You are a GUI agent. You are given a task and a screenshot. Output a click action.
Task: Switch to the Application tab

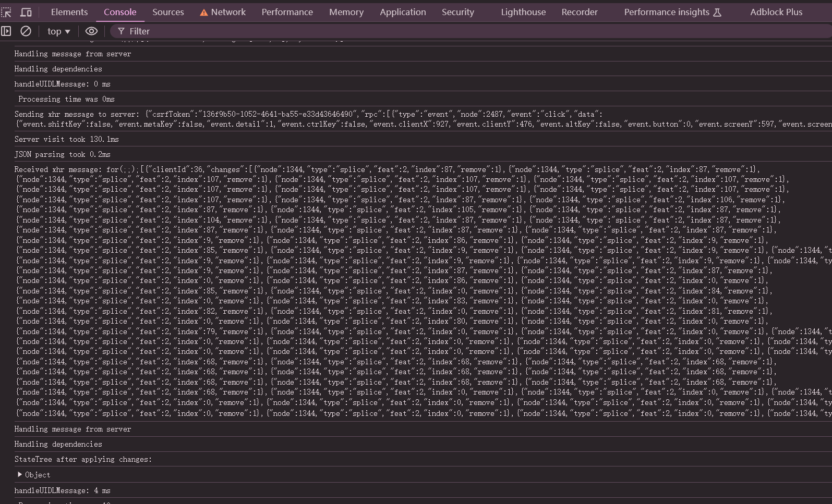[403, 12]
